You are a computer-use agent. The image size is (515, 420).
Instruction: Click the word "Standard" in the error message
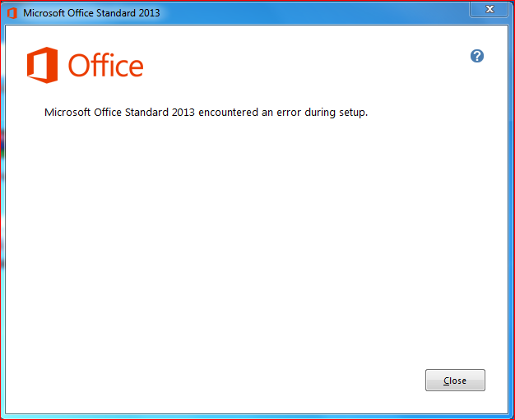click(146, 113)
